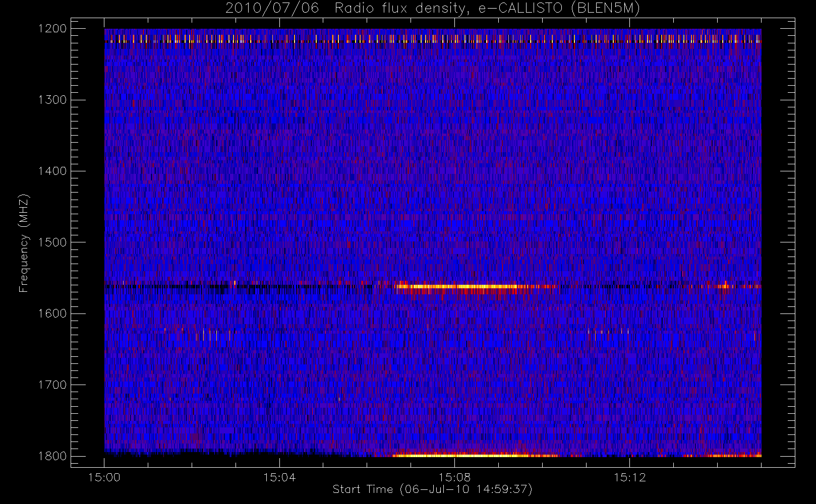Click the Frequency (MHZ) axis label
Viewport: 816px width, 504px height.
(x=23, y=243)
